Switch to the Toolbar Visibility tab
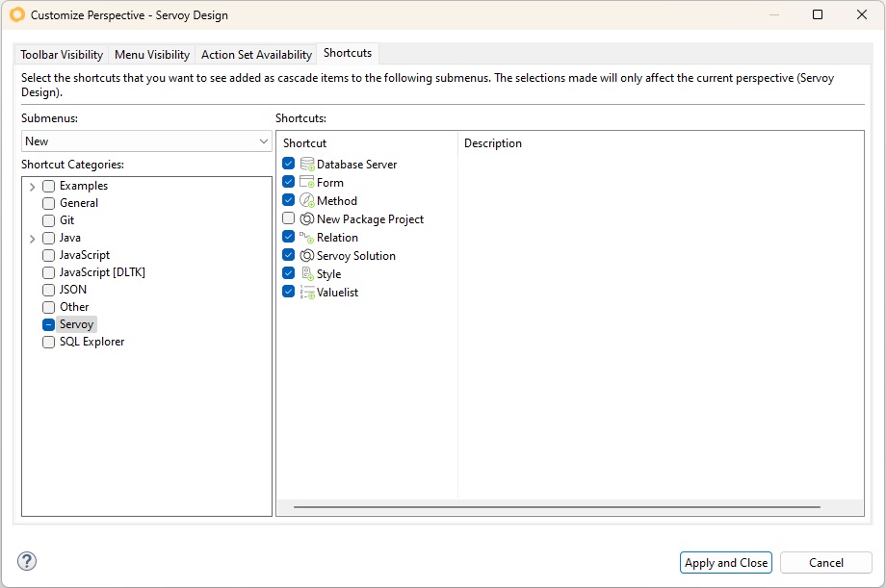Screen dimensions: 886x588 [62, 55]
